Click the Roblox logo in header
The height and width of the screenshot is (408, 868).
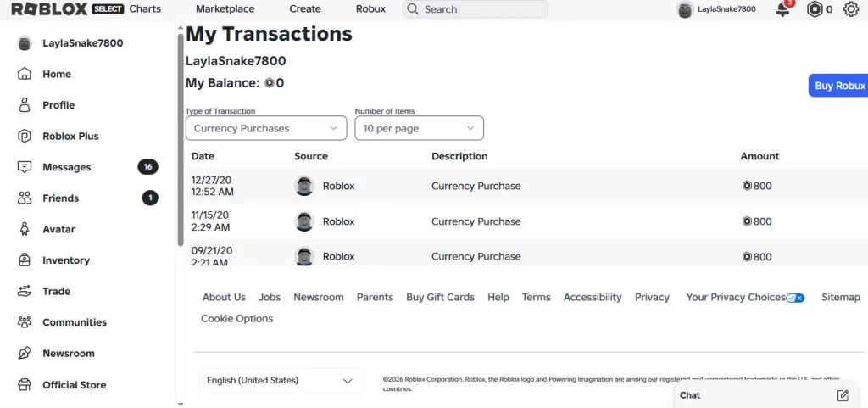(49, 8)
